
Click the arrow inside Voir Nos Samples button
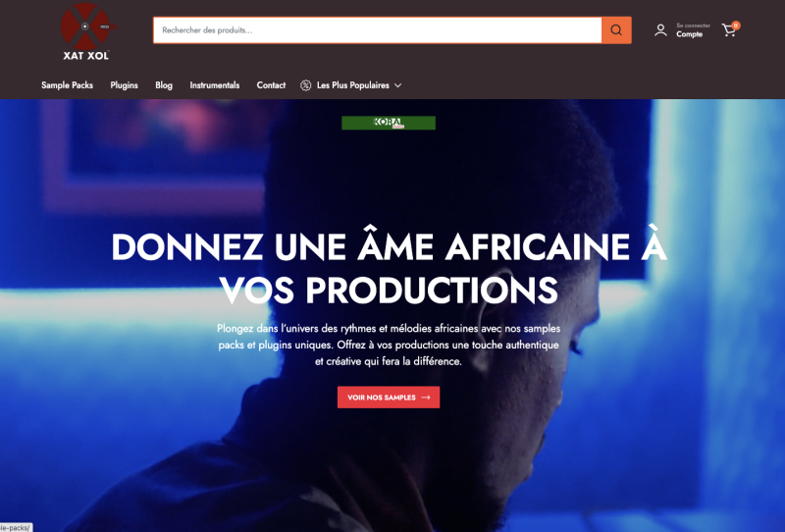[x=426, y=398]
